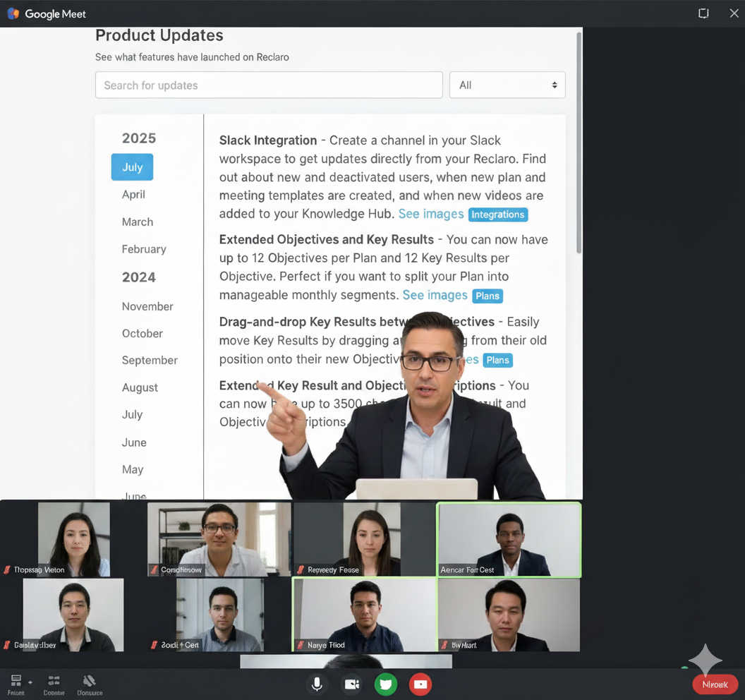Screen dimensions: 745x700
Task: Click the muted mic icon on Daisldv:lbex tile
Action: tap(7, 645)
